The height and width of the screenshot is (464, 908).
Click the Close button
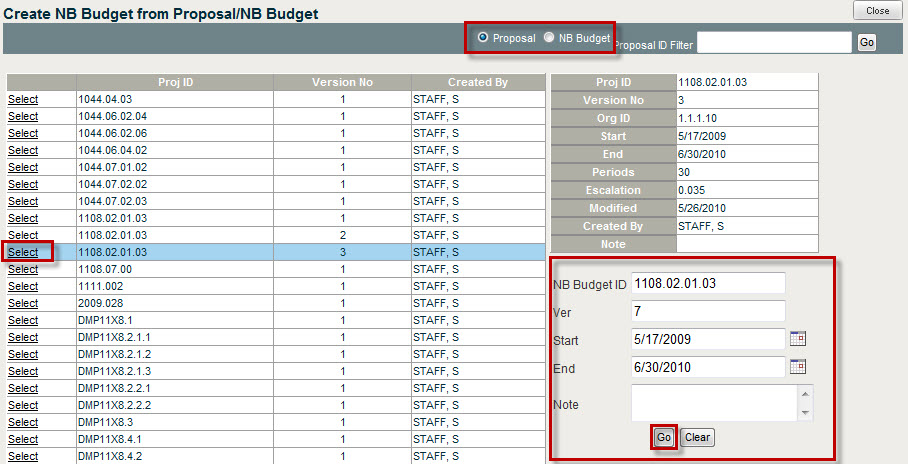coord(877,10)
